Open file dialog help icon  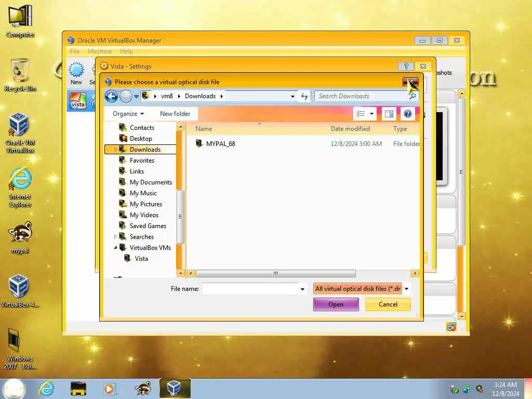408,114
